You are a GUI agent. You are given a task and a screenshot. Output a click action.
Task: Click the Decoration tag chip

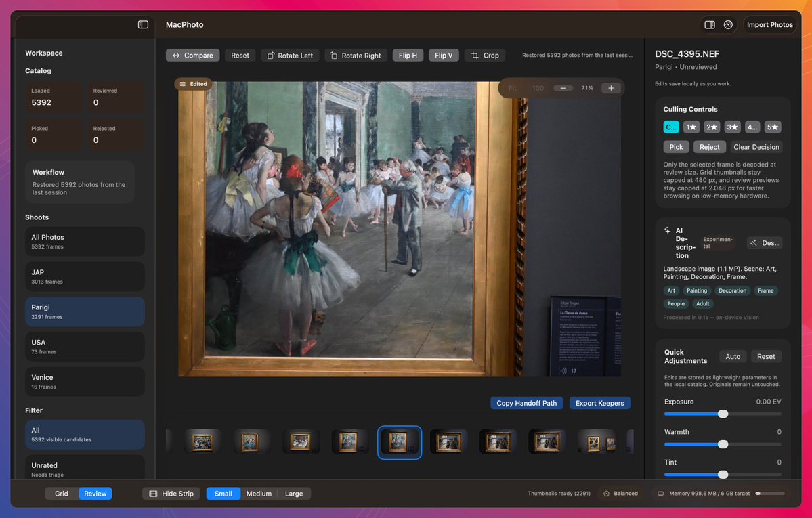[x=732, y=290]
